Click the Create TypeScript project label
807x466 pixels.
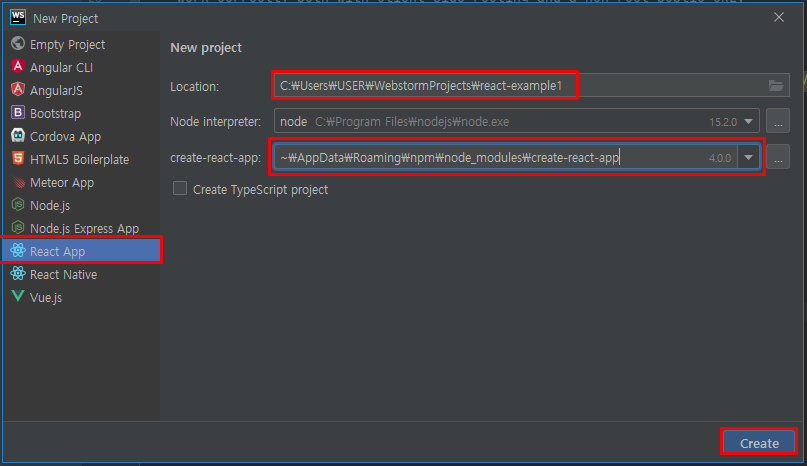(260, 189)
